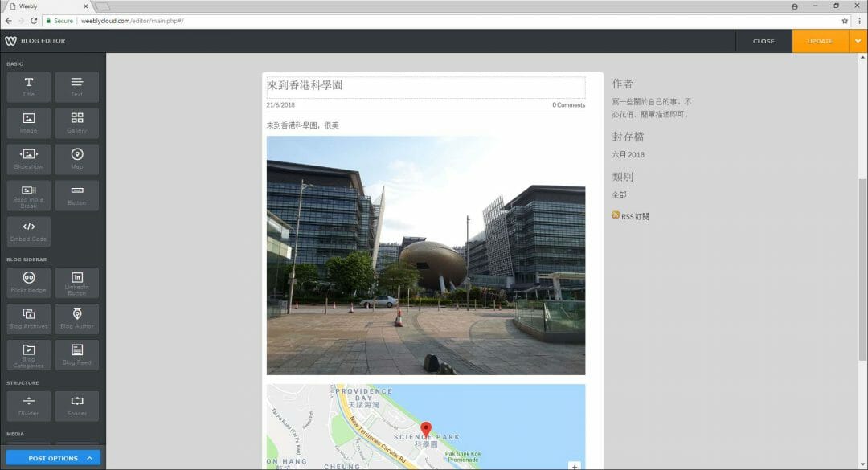Close the blog editor

764,40
